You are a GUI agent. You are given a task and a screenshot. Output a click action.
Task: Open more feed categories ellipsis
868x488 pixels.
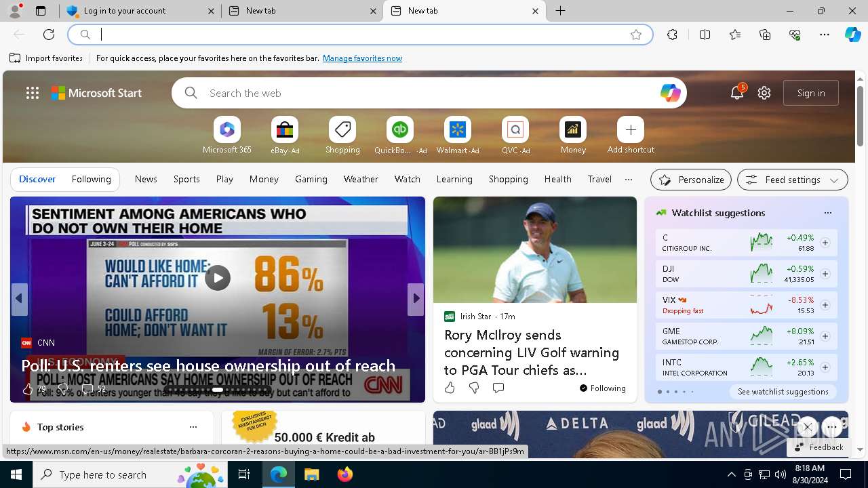point(629,180)
